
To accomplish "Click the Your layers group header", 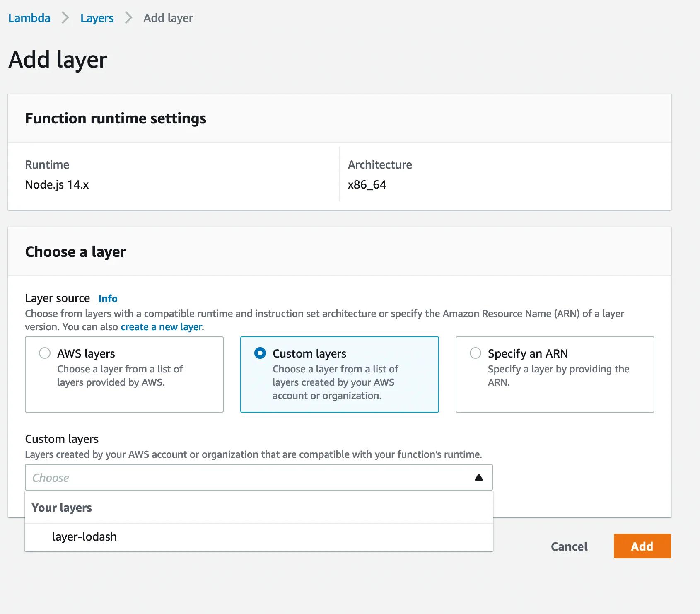I will [62, 508].
